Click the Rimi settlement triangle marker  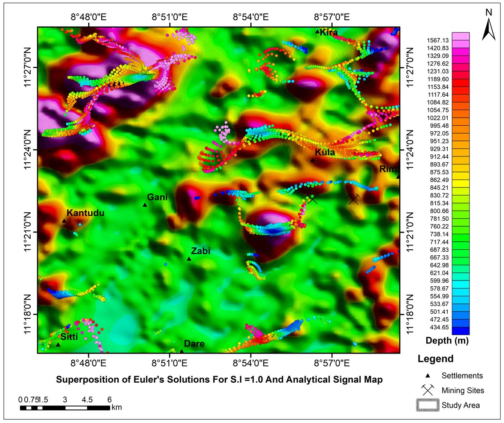(398, 177)
